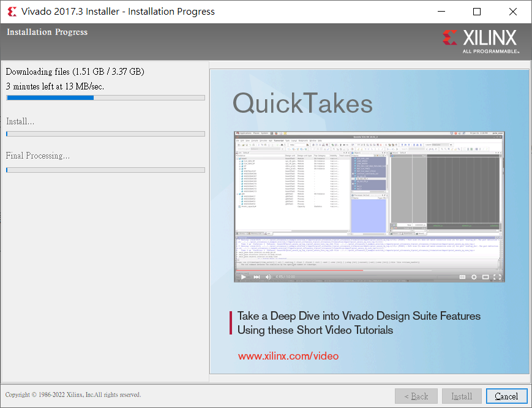This screenshot has height=408, width=532.
Task: Click the copyright notice text
Action: pyautogui.click(x=73, y=395)
